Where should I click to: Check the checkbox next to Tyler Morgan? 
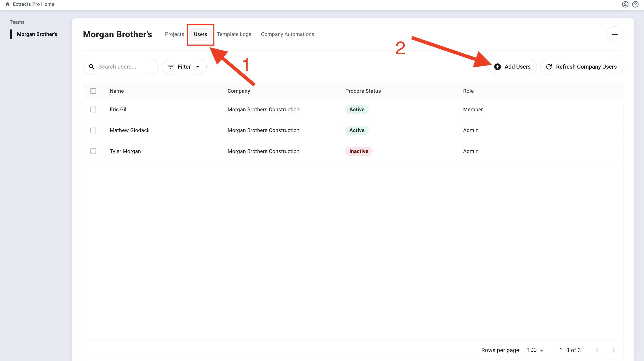(93, 151)
